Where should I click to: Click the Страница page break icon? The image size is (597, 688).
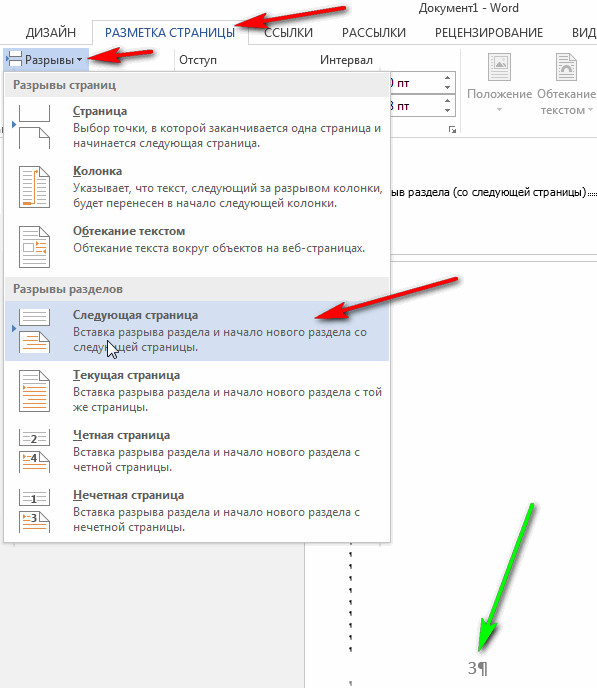(x=34, y=127)
